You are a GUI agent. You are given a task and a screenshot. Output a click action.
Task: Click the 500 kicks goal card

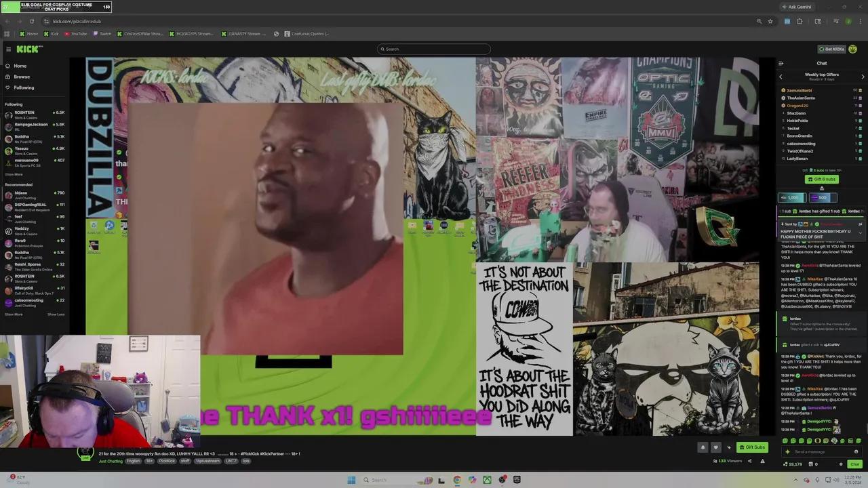[823, 198]
